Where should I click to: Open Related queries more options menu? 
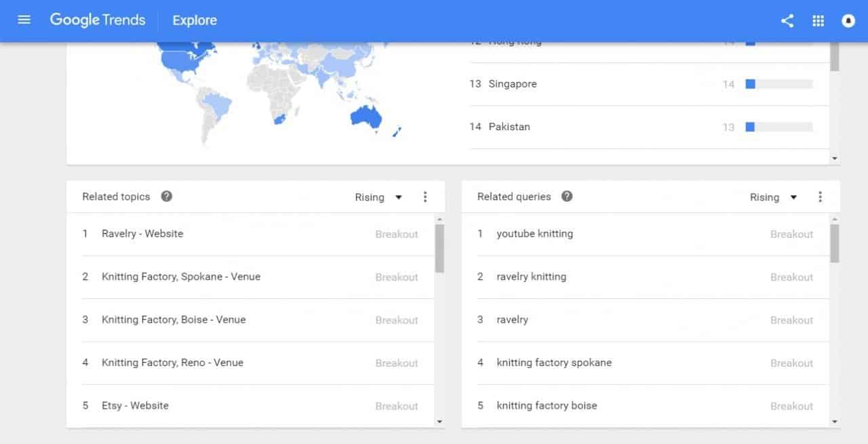[820, 197]
